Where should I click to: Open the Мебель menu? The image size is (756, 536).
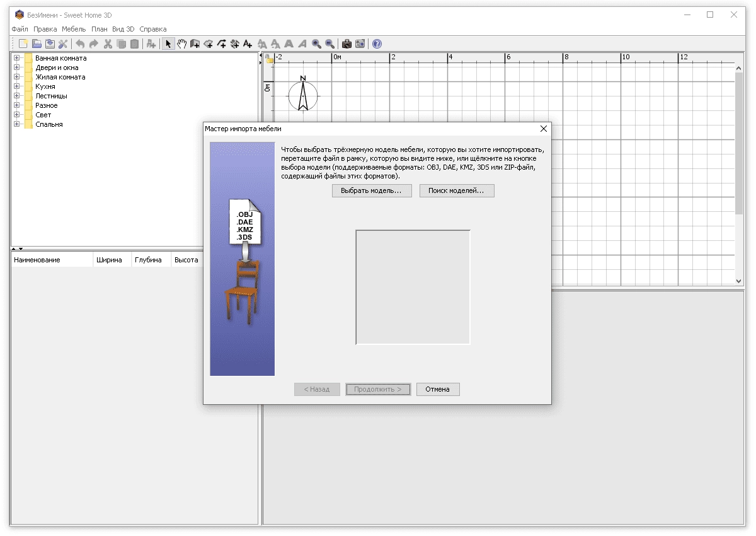[74, 29]
